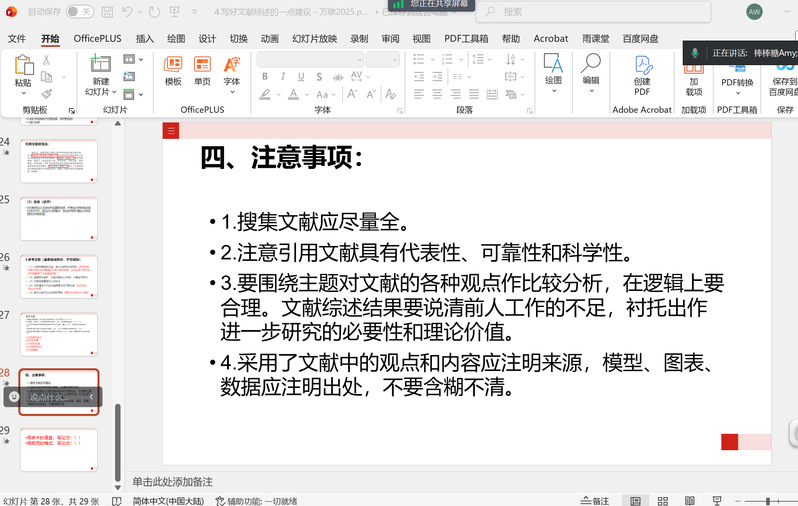Open the 插入 ribbon tab

(145, 38)
